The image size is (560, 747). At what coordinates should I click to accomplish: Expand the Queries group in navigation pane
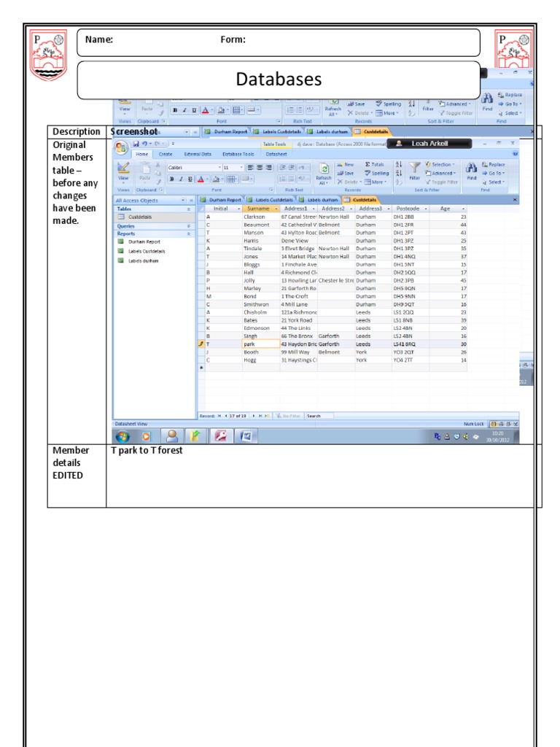click(189, 226)
